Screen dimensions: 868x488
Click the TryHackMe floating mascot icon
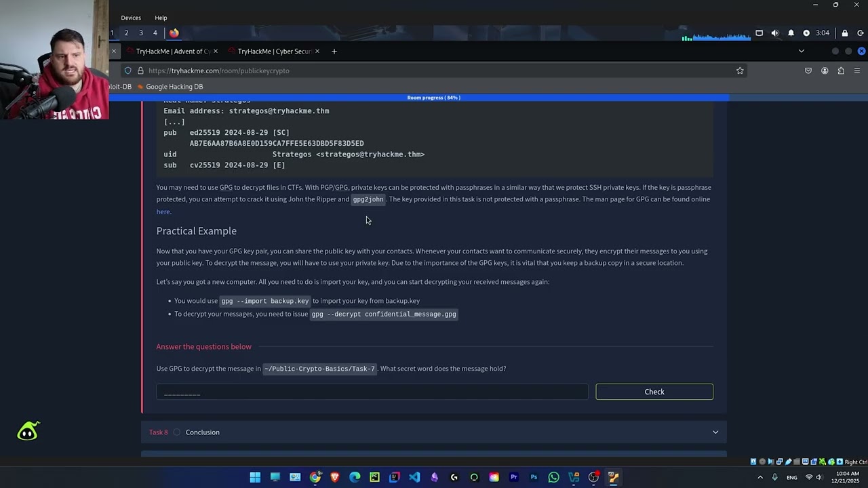28,431
